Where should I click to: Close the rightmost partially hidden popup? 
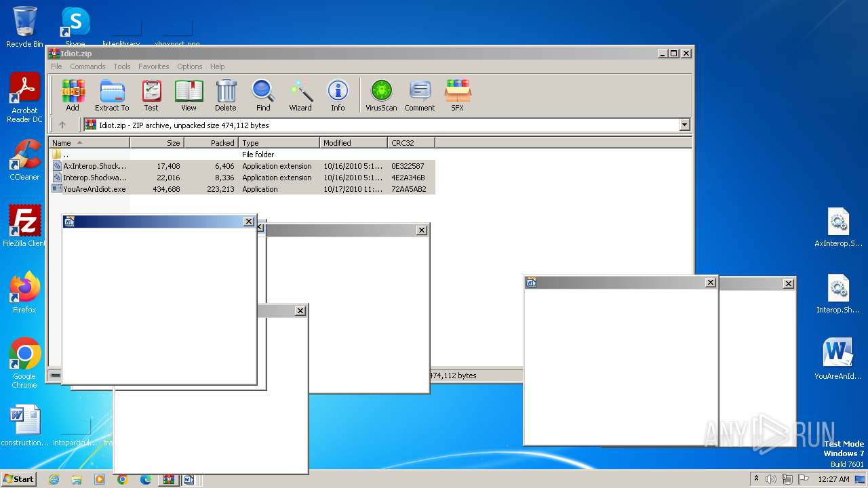click(788, 284)
